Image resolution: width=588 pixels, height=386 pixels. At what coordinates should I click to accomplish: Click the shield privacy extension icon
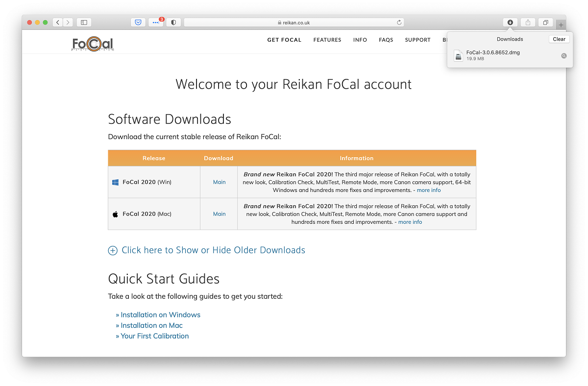click(x=173, y=23)
